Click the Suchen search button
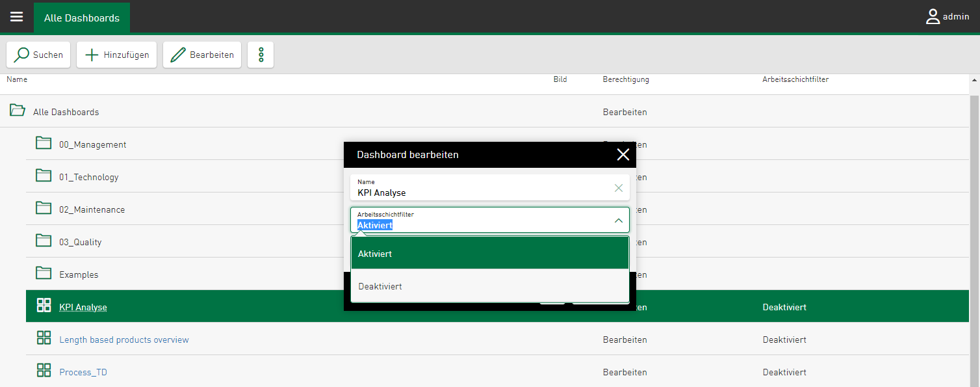This screenshot has height=387, width=980. (x=39, y=55)
